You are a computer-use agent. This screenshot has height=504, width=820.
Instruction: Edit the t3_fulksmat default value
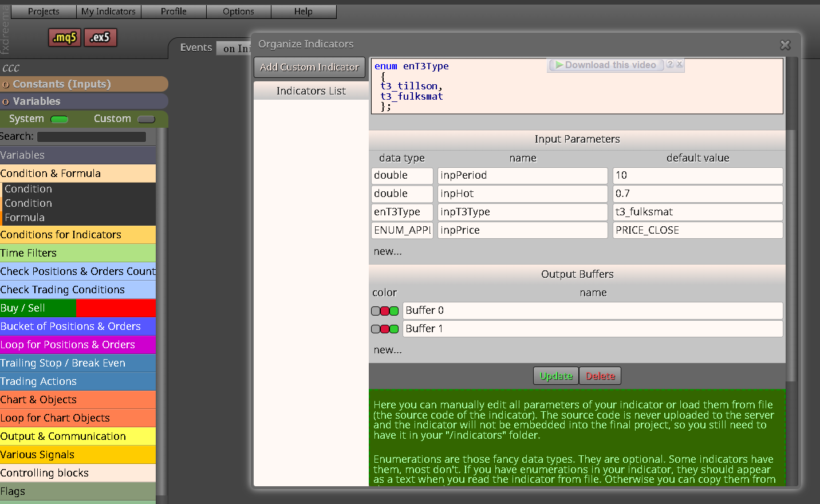click(x=697, y=212)
